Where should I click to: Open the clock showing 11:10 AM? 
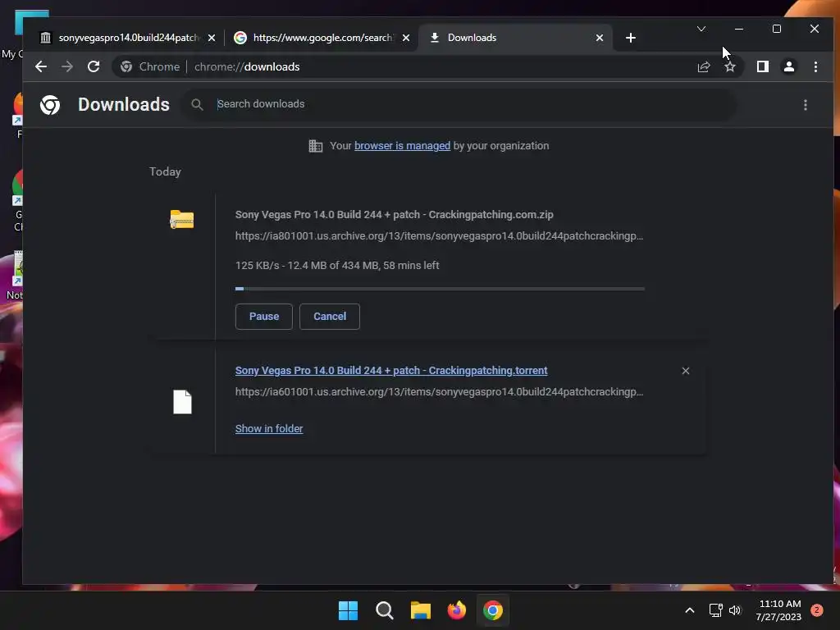(x=779, y=610)
